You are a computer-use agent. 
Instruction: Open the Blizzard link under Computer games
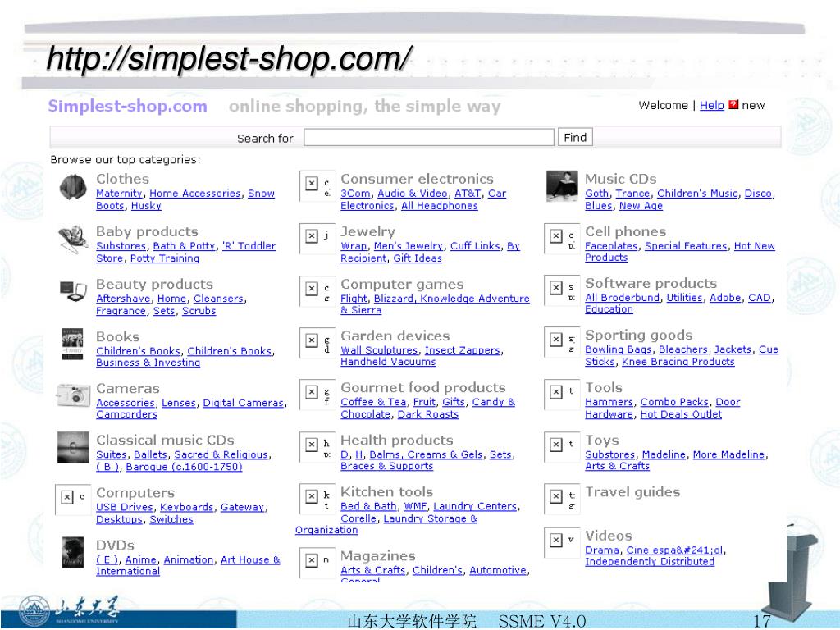[393, 299]
